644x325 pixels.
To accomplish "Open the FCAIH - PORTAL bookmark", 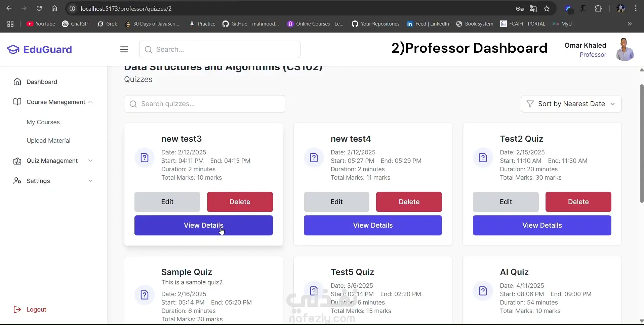I will (x=523, y=24).
